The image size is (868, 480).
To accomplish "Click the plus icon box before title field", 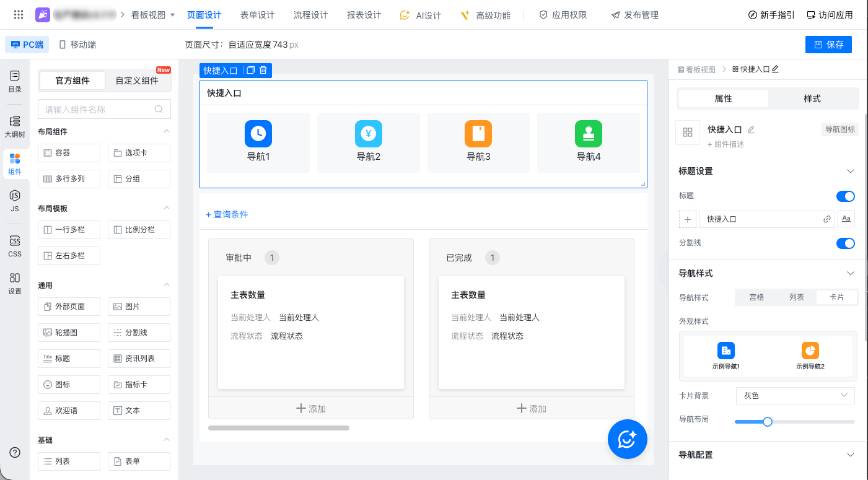I will pos(688,219).
